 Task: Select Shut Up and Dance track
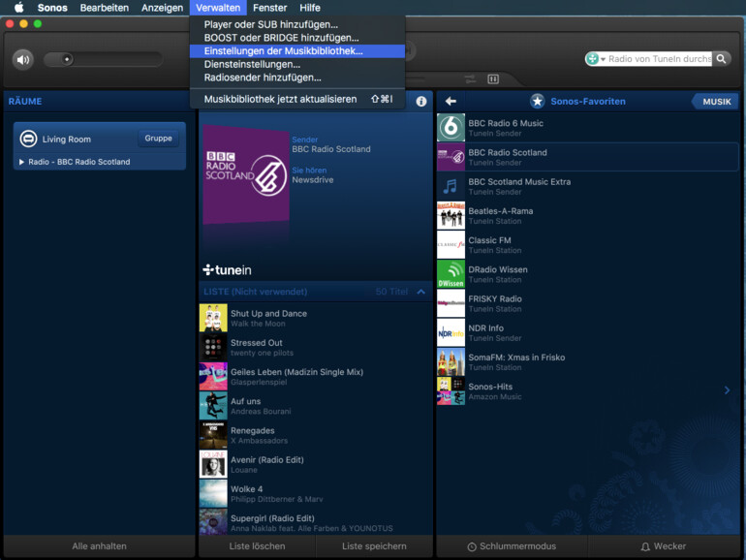(x=316, y=318)
